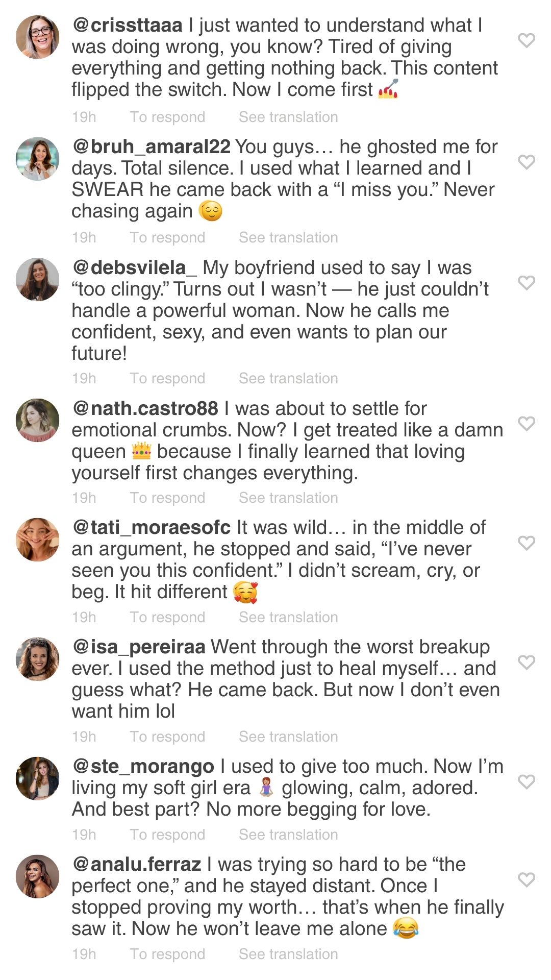The width and height of the screenshot is (551, 980).
Task: View bruh_amaral22's profile avatar
Action: coord(38,159)
